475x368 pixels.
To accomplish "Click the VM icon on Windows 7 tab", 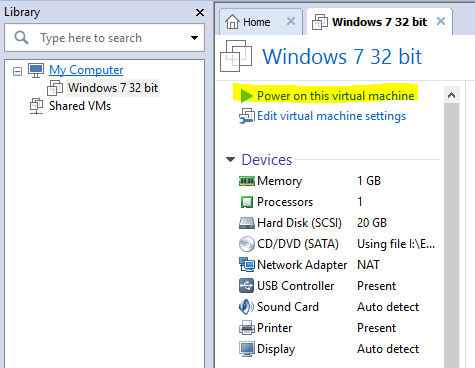I will (320, 22).
